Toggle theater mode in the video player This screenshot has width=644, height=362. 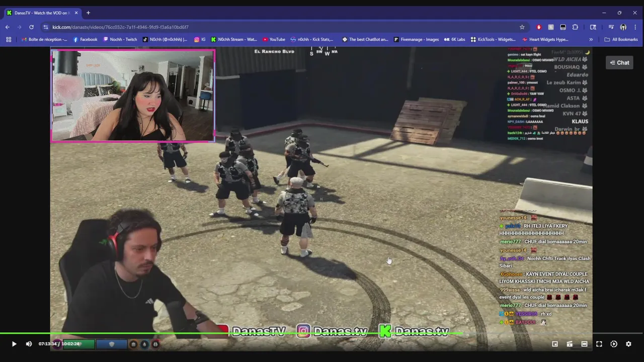(584, 344)
